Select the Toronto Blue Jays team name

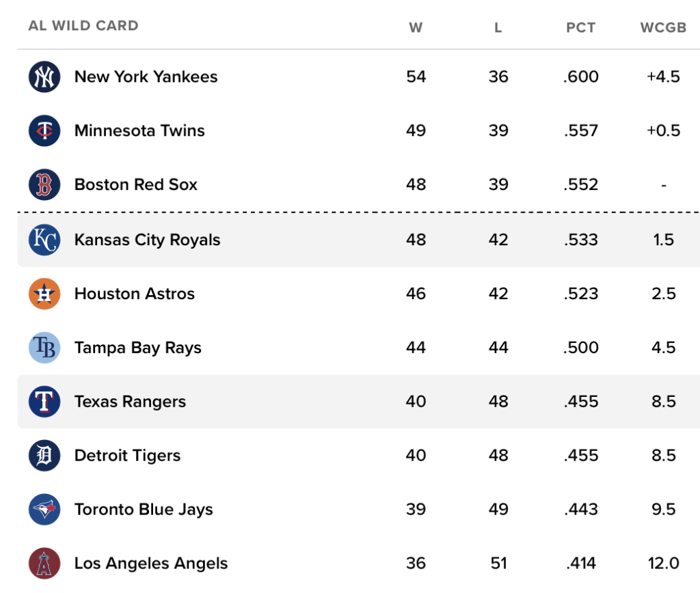click(144, 510)
